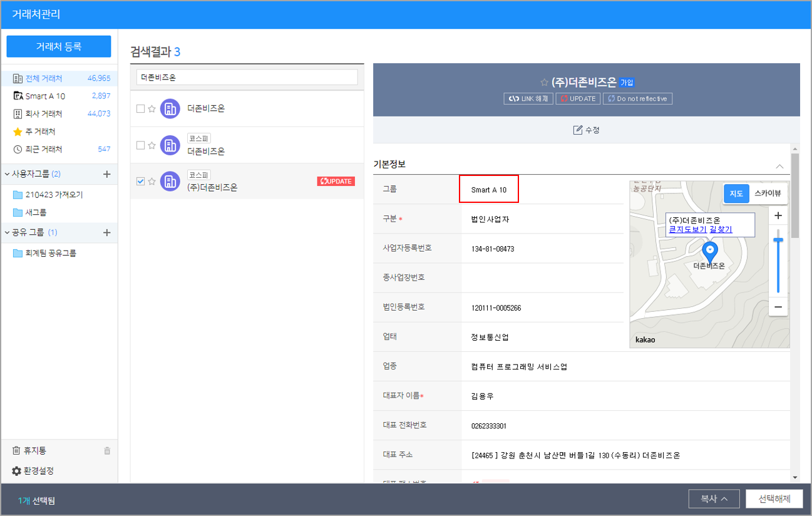
Task: Collapse the 기본정보 section chevron
Action: coord(779,167)
